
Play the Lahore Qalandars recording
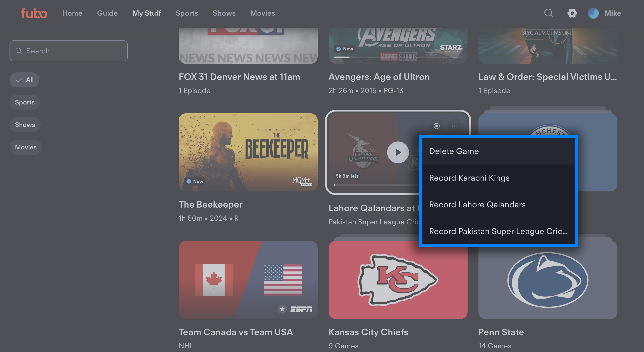coord(398,152)
